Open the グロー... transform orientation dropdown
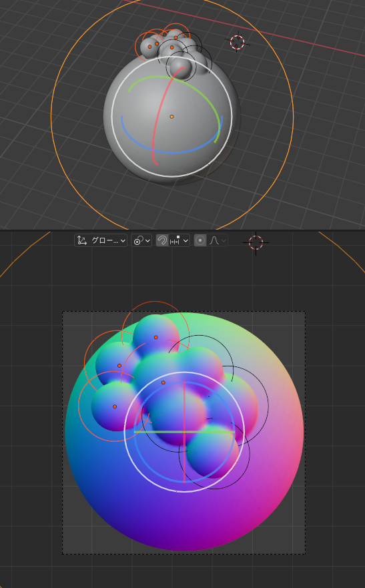Viewport: 365px width, 588px height. (101, 240)
